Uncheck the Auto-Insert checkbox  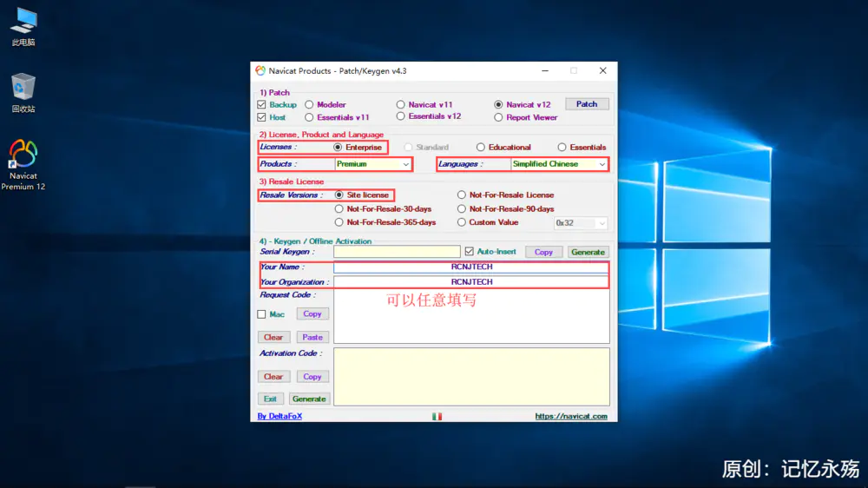470,252
